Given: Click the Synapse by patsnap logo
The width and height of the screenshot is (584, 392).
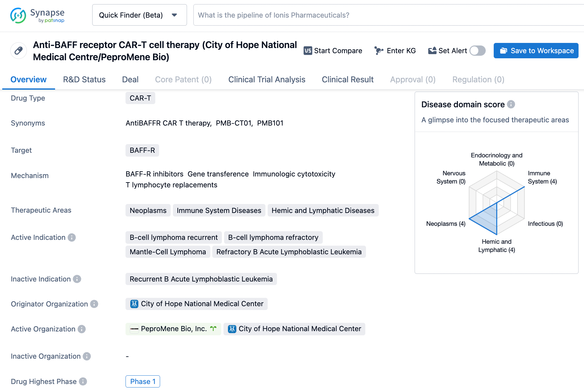Looking at the screenshot, I should point(37,15).
